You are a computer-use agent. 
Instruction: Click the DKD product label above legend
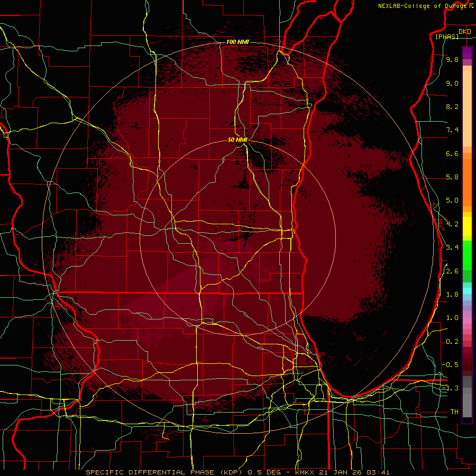point(464,32)
